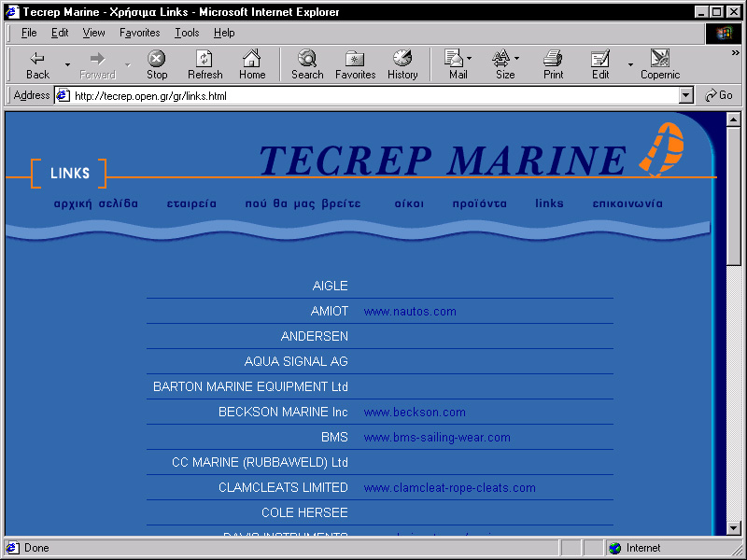This screenshot has height=560, width=747.
Task: Open the Favorites menu
Action: [139, 33]
